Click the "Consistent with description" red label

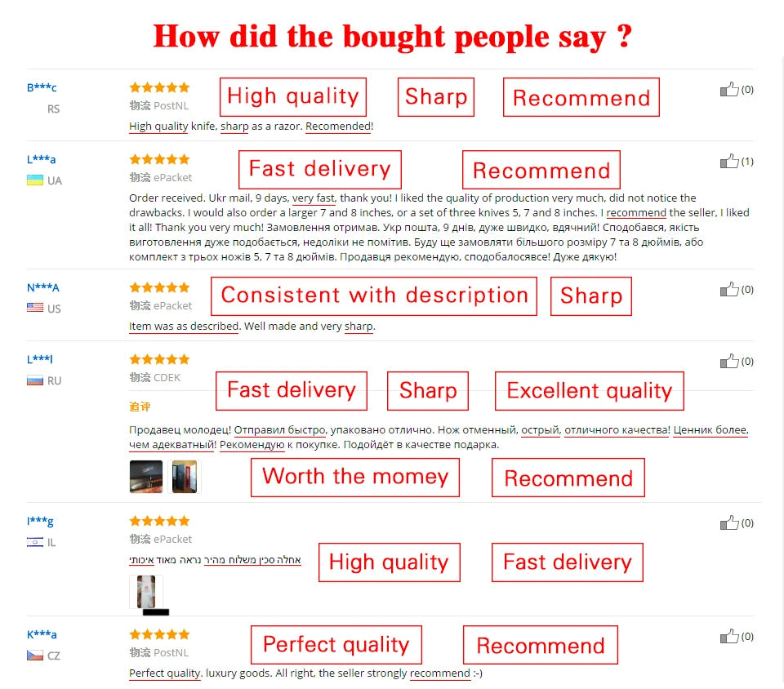[374, 296]
